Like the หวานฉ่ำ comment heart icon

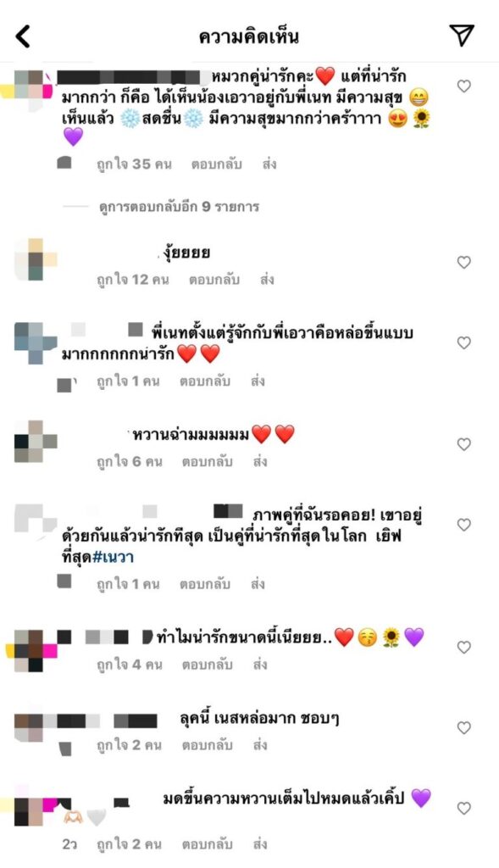point(463,444)
